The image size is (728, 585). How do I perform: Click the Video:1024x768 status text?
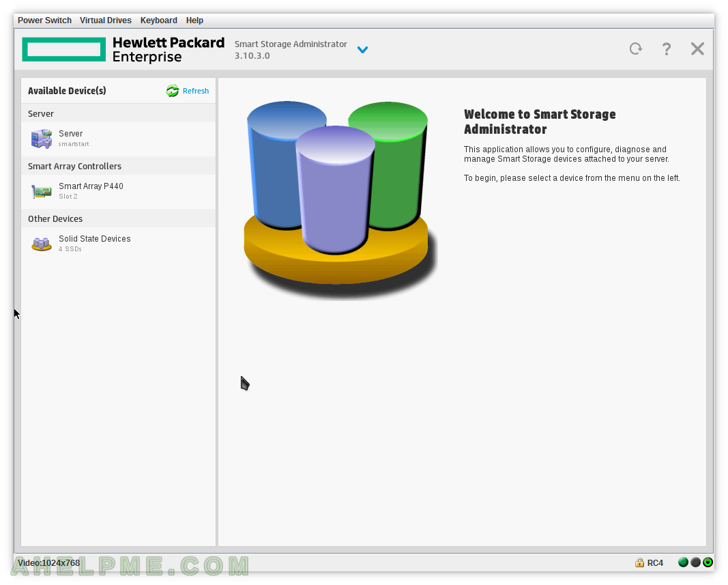tap(48, 562)
